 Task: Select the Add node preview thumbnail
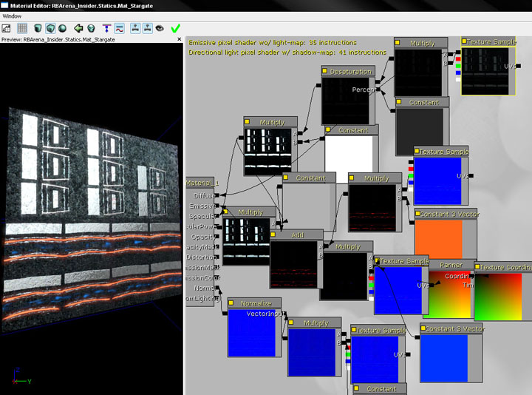coord(294,264)
